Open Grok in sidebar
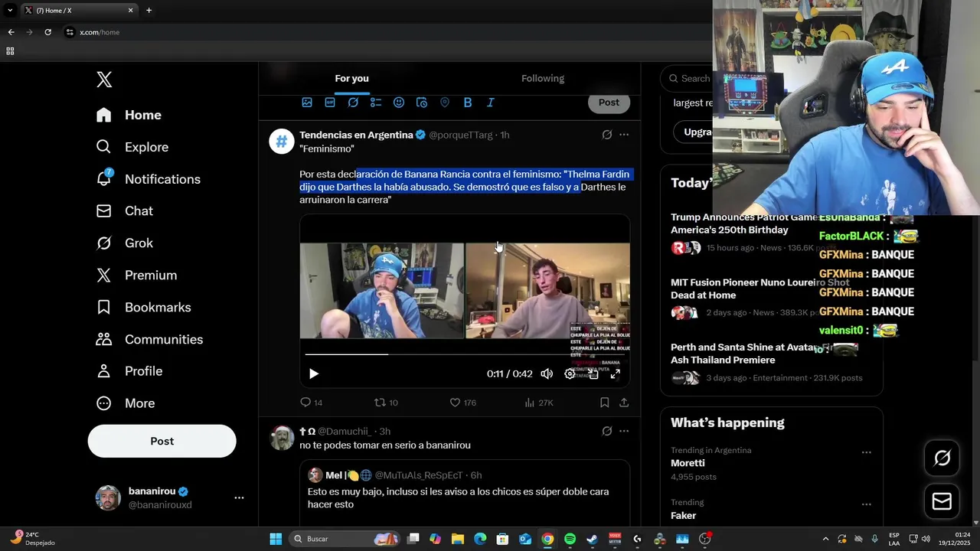 coord(124,243)
